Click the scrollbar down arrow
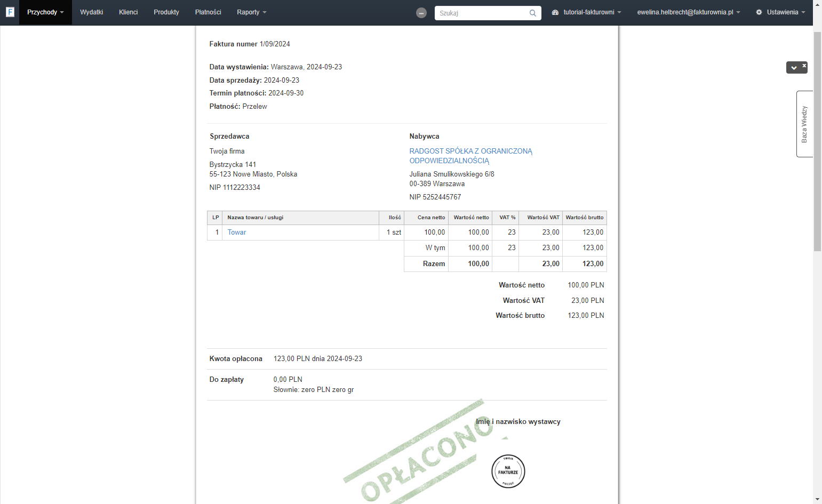This screenshot has height=504, width=822. tap(817, 500)
